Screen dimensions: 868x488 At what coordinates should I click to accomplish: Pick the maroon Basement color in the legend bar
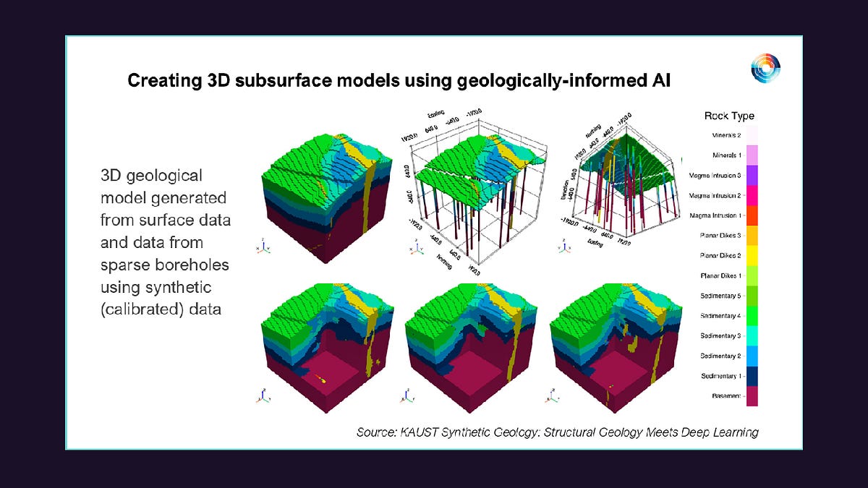pyautogui.click(x=752, y=396)
